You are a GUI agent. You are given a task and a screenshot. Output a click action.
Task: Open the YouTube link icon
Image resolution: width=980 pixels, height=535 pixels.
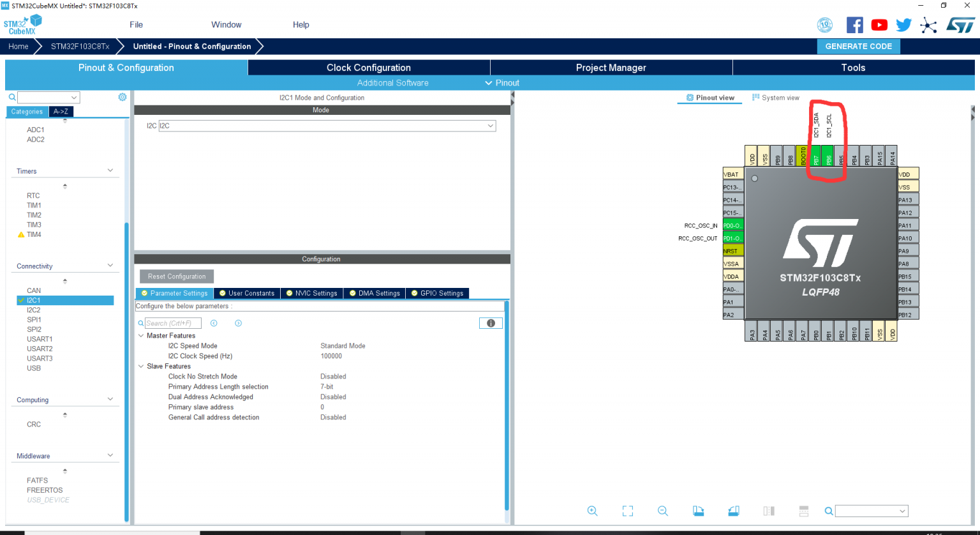coord(879,25)
